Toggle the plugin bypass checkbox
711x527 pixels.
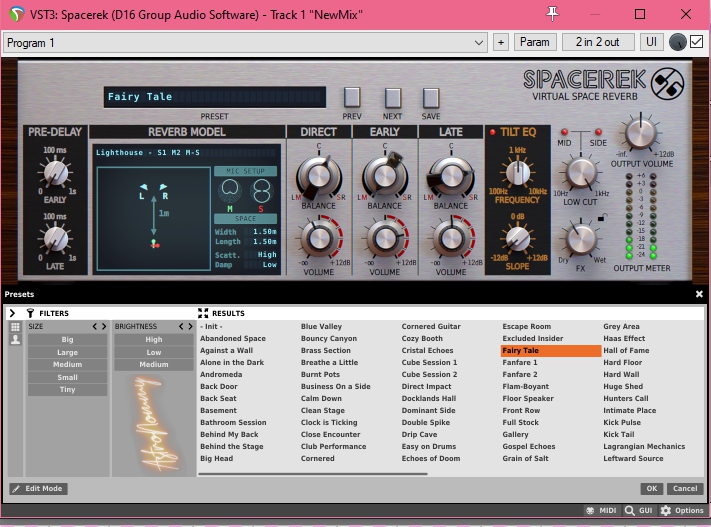coord(696,42)
